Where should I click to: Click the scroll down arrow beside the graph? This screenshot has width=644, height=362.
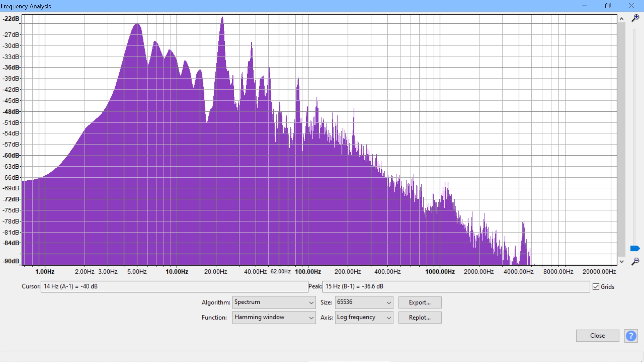click(x=622, y=261)
